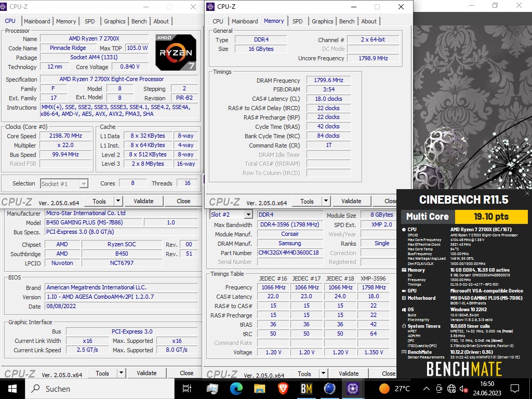Open Task View on the taskbar
The image size is (532, 399).
pyautogui.click(x=187, y=389)
